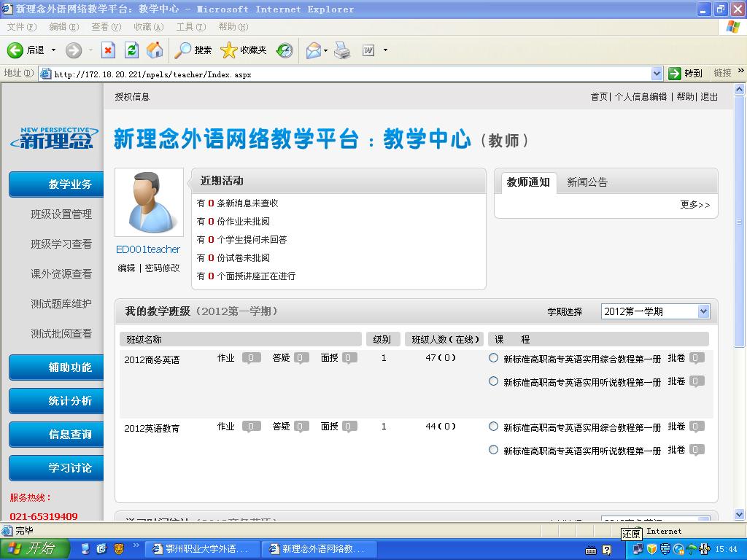
Task: Click the Windows 开始 Start button
Action: [x=34, y=548]
